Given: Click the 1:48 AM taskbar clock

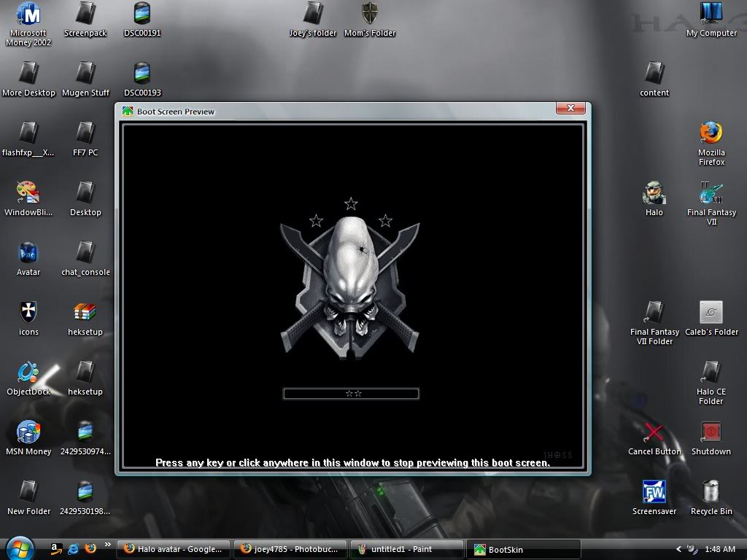Looking at the screenshot, I should [720, 549].
